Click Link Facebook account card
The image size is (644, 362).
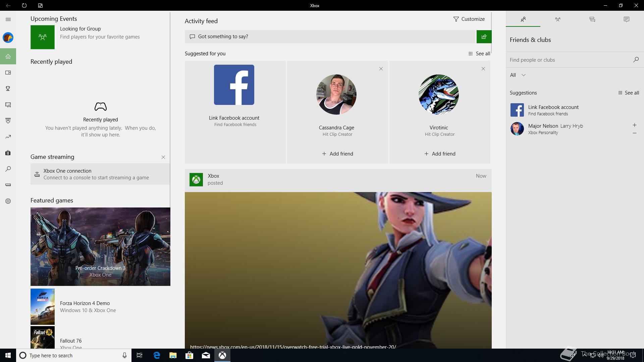pyautogui.click(x=235, y=112)
